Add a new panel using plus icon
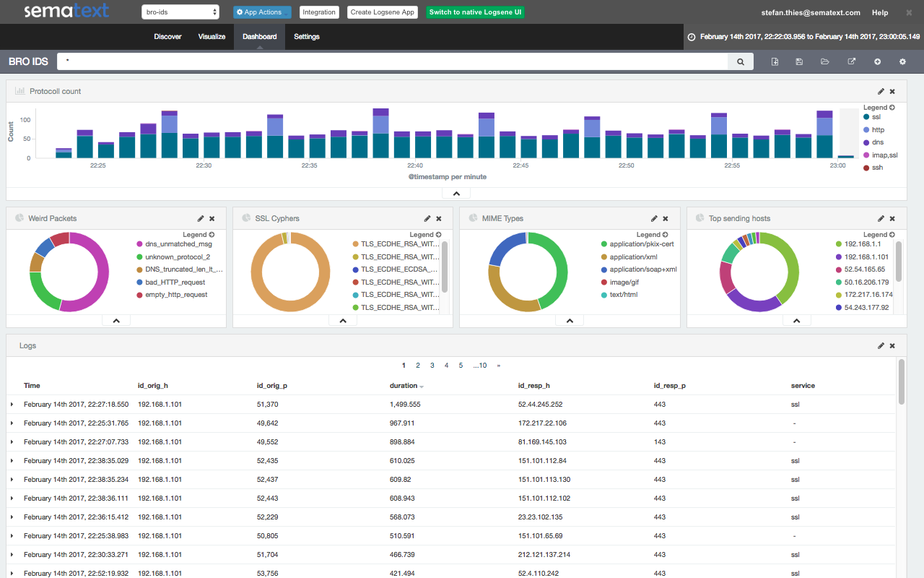The width and height of the screenshot is (924, 578). point(876,61)
